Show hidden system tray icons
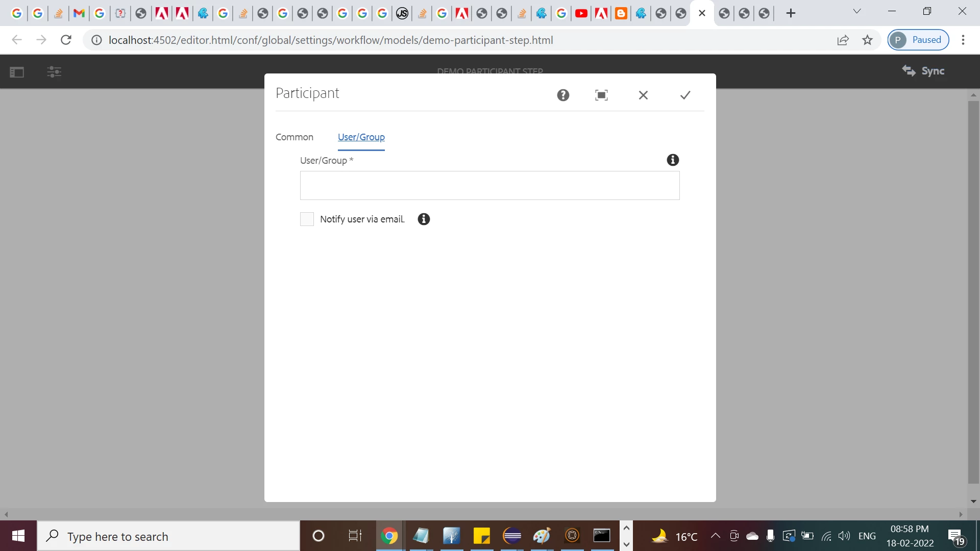980x551 pixels. (x=716, y=536)
